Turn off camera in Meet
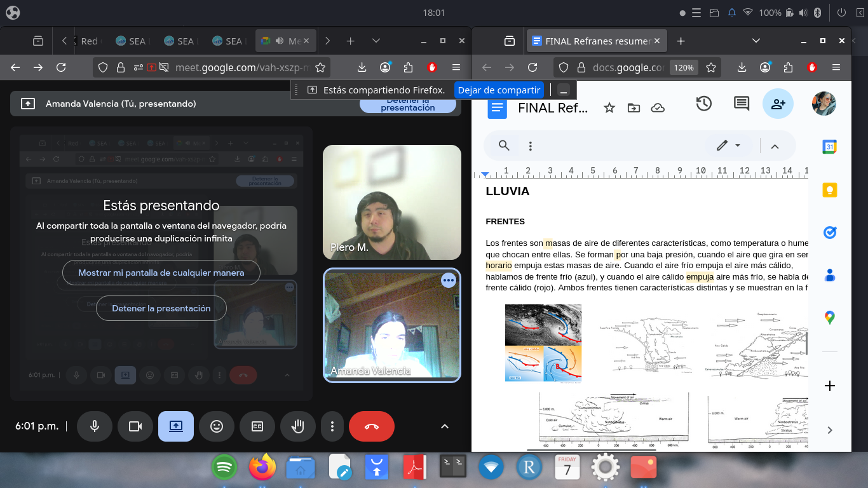Viewport: 868px width, 488px height. [135, 426]
